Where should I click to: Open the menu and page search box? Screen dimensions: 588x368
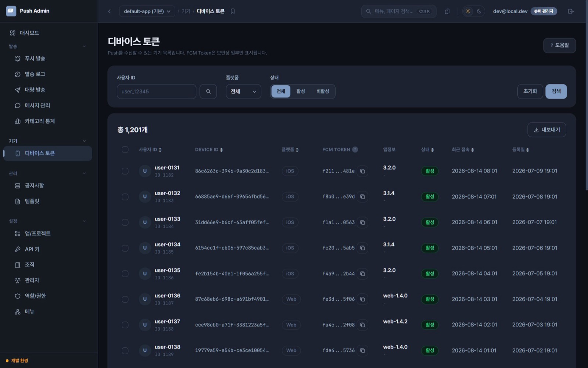click(399, 11)
